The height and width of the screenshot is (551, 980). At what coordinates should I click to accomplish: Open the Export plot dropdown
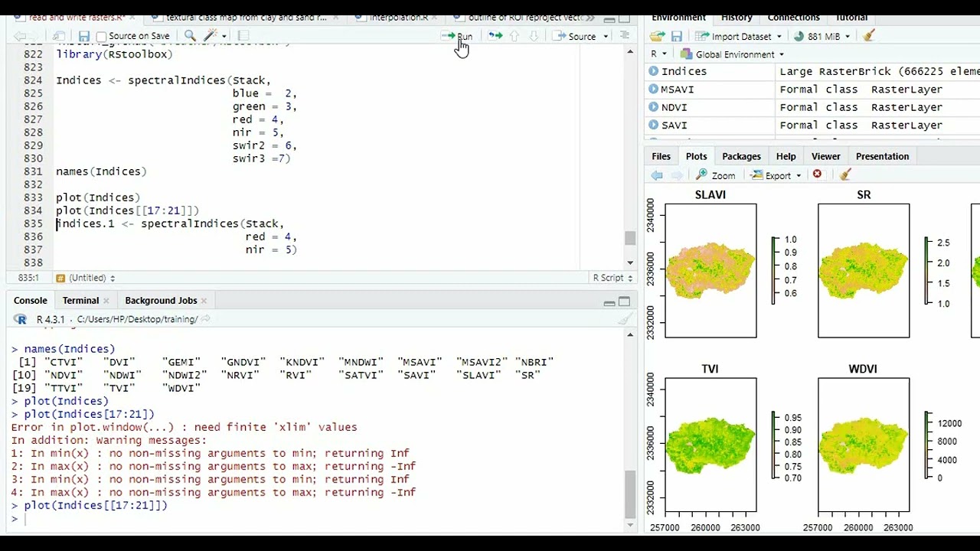click(776, 175)
